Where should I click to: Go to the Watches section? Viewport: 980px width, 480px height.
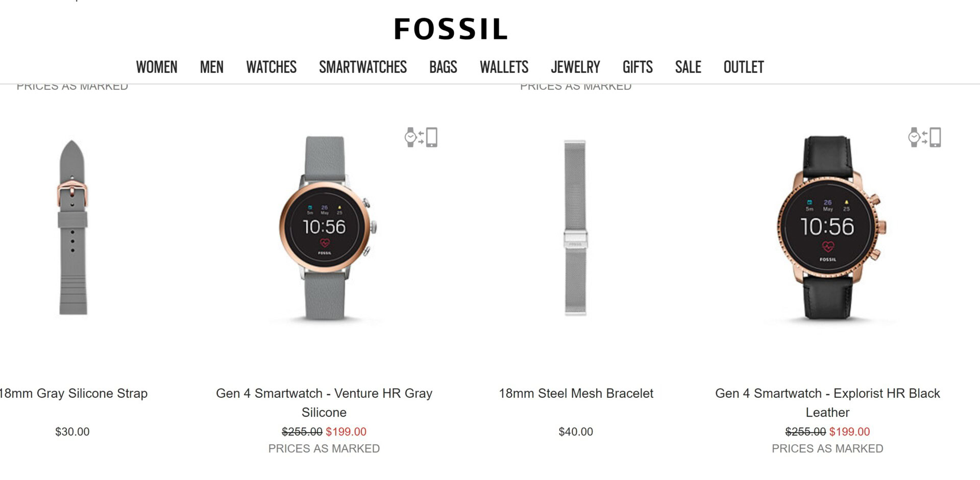pos(271,67)
